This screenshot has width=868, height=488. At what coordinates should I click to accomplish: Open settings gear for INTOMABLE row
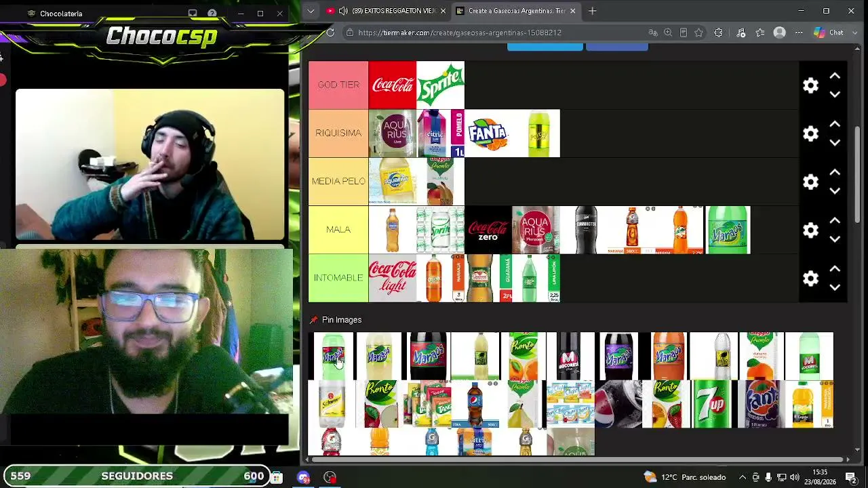click(x=810, y=279)
